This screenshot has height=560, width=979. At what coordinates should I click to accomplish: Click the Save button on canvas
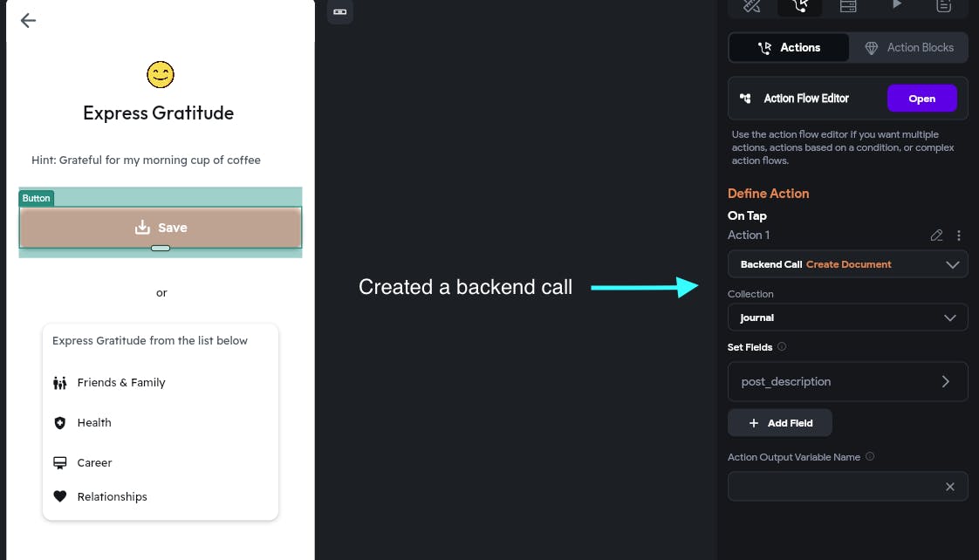tap(161, 228)
